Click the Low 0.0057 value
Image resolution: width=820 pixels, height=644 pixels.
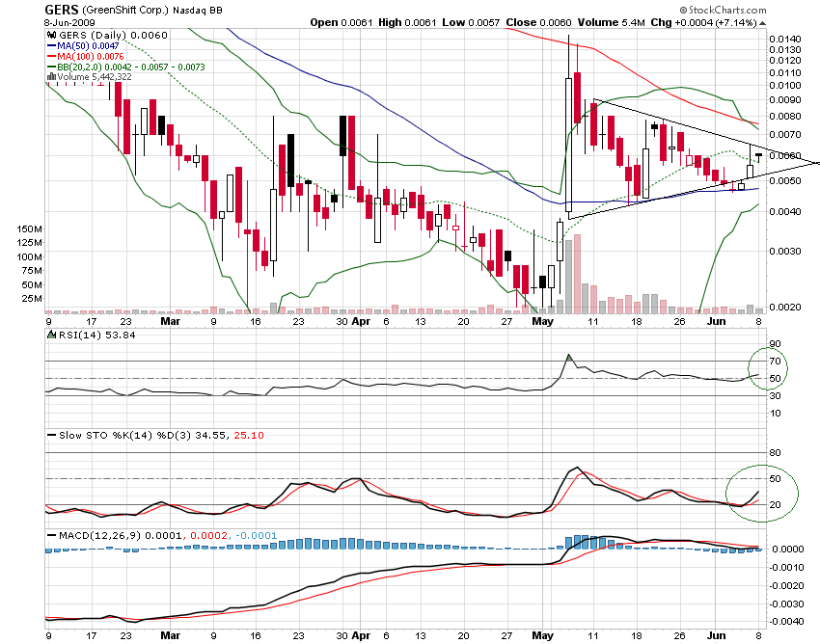(471, 22)
